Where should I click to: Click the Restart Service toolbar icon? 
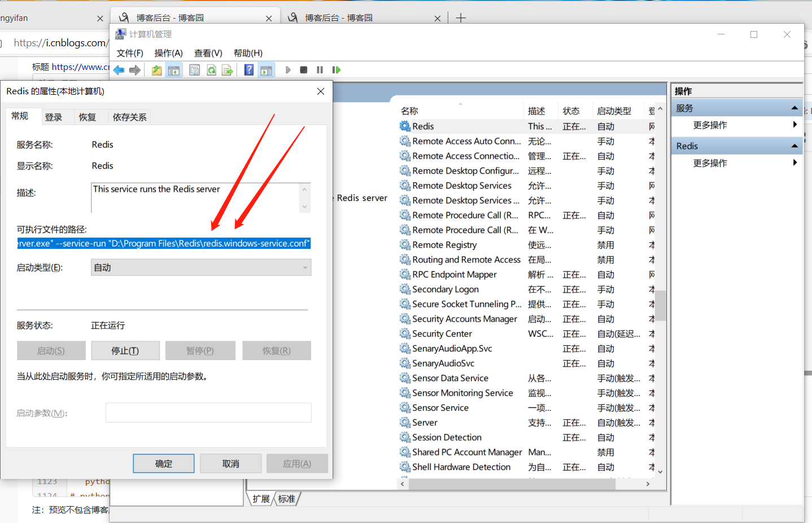337,70
